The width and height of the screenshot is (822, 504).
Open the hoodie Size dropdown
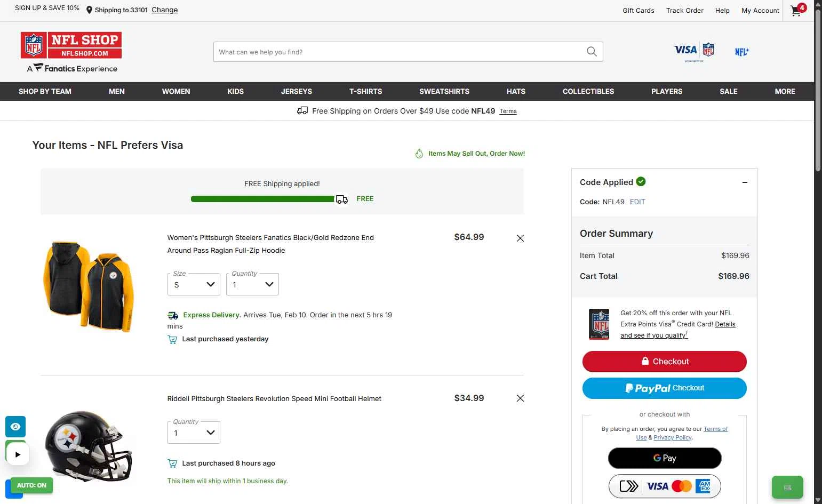click(194, 284)
